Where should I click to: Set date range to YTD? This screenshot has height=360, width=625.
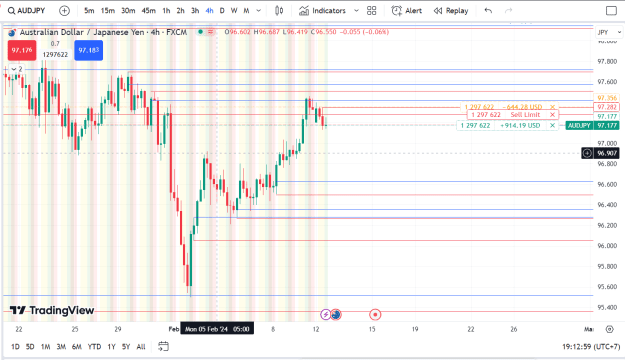[94, 346]
